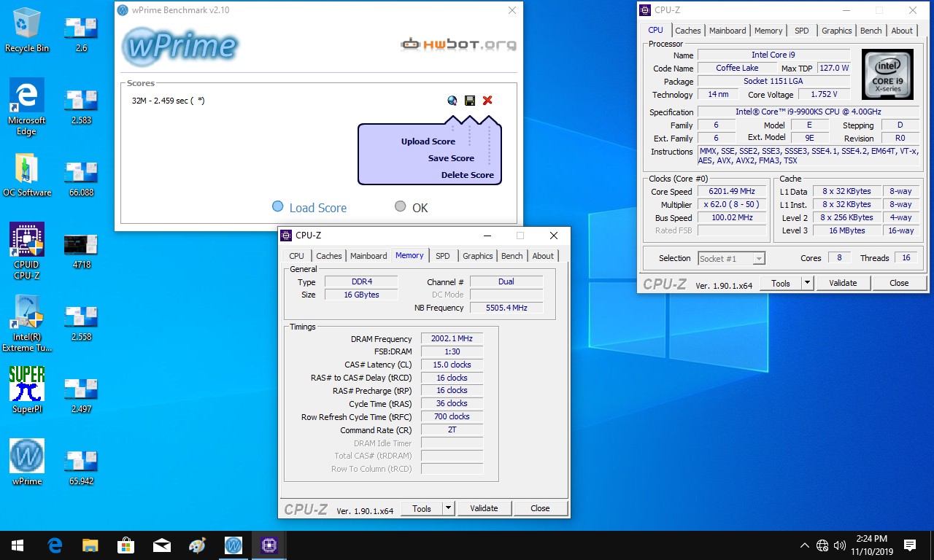Select the 66.088 file on desktop
The width and height of the screenshot is (934, 560).
click(x=81, y=179)
